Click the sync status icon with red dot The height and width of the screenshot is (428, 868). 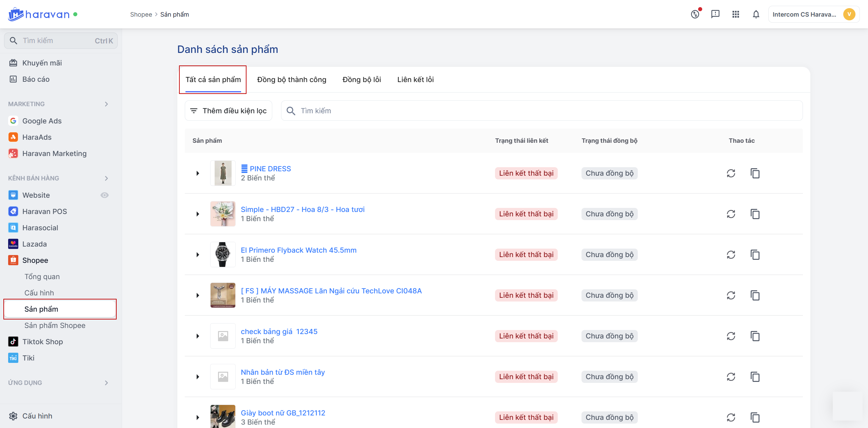695,14
